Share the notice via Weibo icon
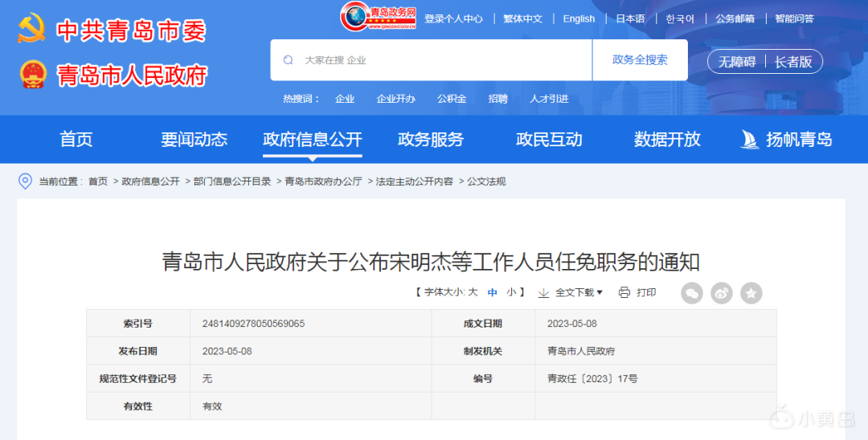 (722, 293)
